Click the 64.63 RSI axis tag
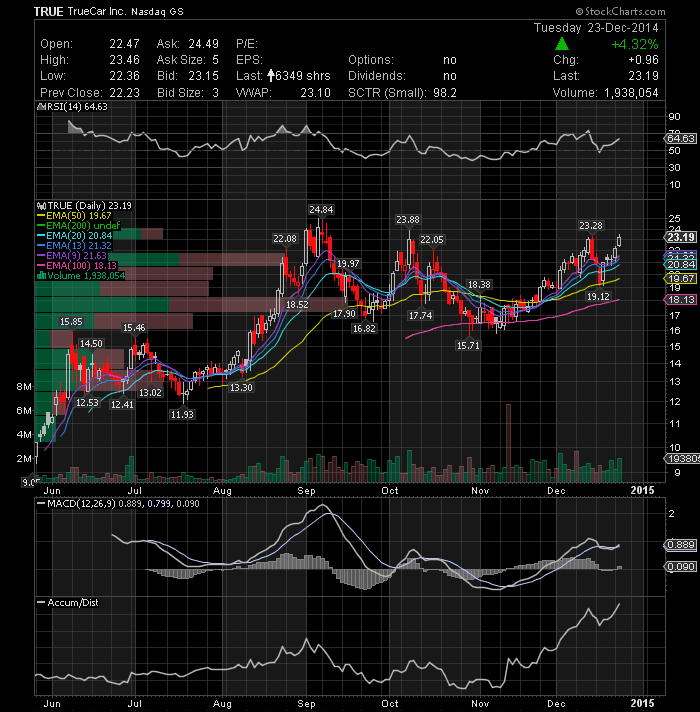Viewport: 700px width, 712px height. 680,138
